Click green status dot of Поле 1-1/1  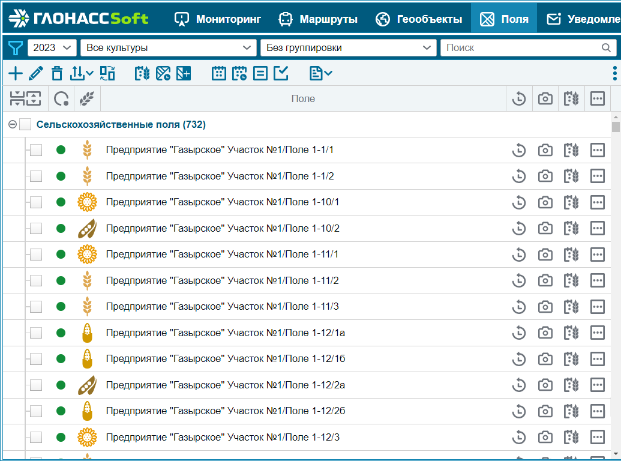(x=61, y=150)
